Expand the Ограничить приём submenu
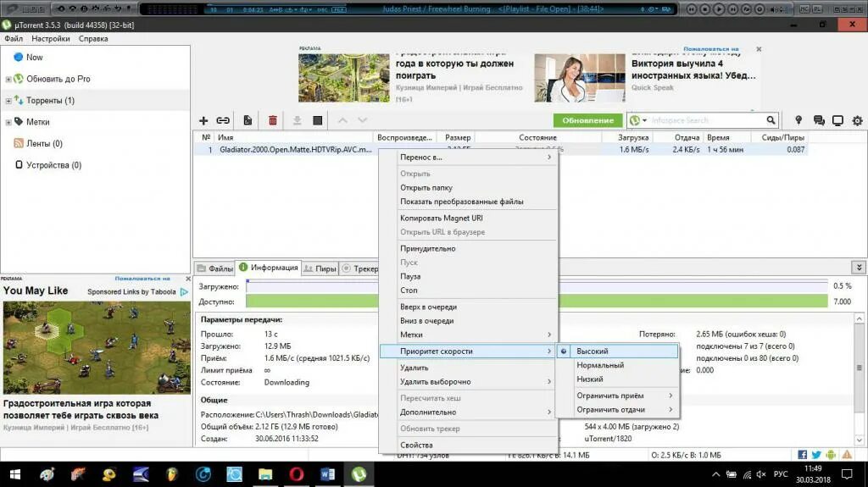 617,396
